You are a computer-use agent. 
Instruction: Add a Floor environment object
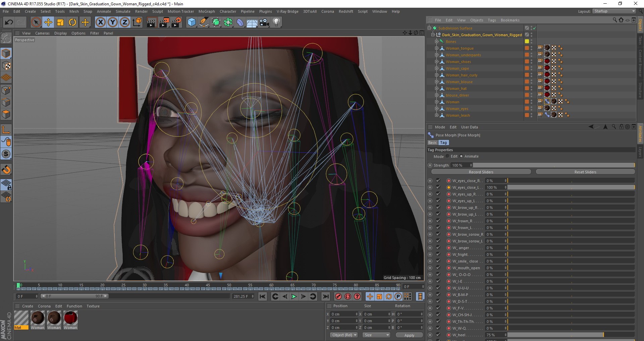point(252,22)
